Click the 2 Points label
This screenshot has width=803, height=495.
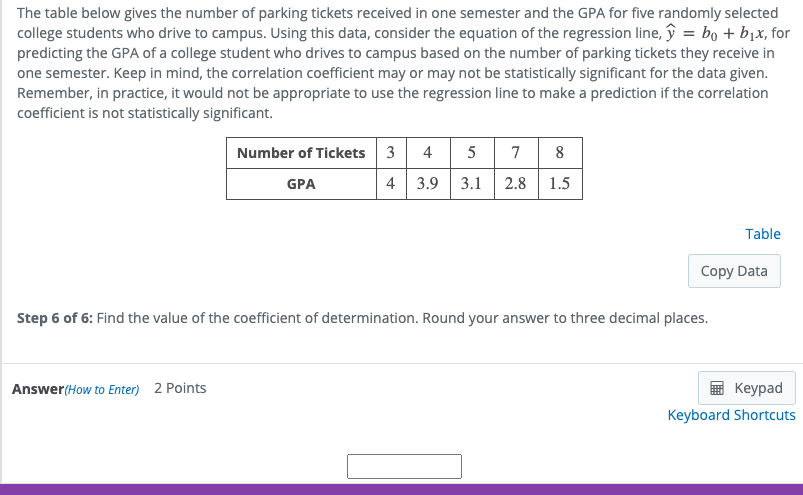(x=180, y=388)
